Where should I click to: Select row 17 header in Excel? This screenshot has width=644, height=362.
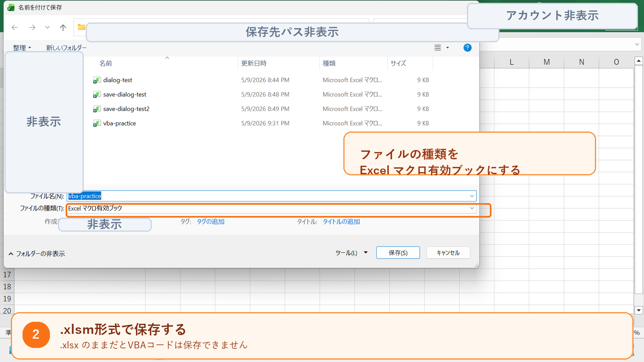click(7, 275)
